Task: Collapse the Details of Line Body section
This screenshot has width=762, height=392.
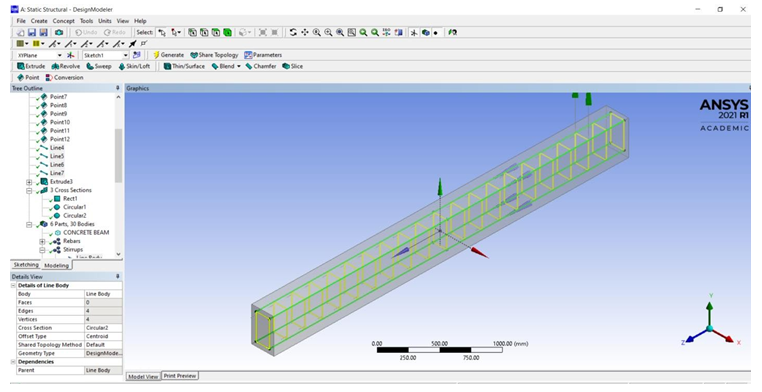Action: pyautogui.click(x=14, y=286)
